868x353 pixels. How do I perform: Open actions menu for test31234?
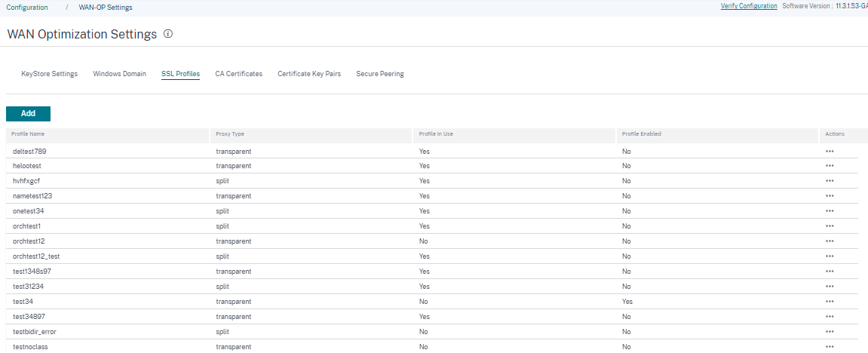[830, 287]
